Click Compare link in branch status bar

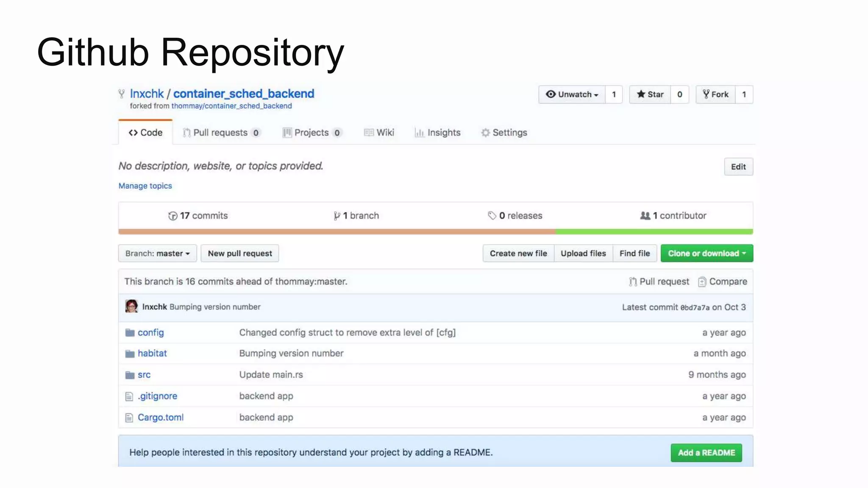pyautogui.click(x=723, y=282)
